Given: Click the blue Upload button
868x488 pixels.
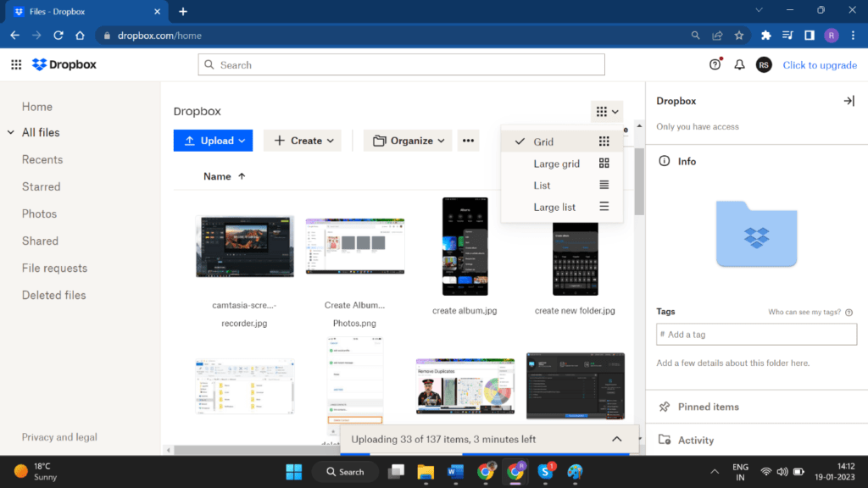Looking at the screenshot, I should 213,140.
